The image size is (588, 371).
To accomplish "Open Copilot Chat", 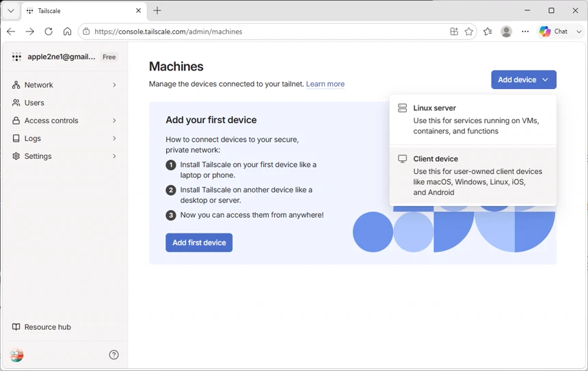I will pyautogui.click(x=554, y=31).
